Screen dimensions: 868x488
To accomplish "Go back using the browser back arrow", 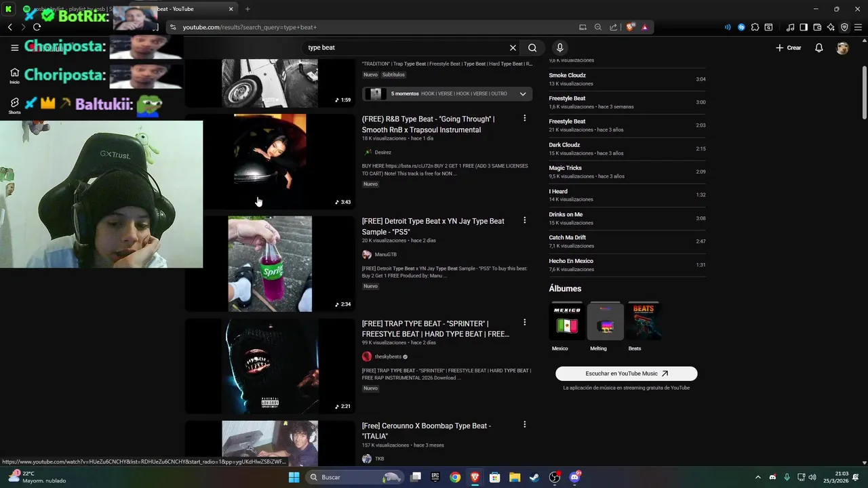I will click(10, 27).
